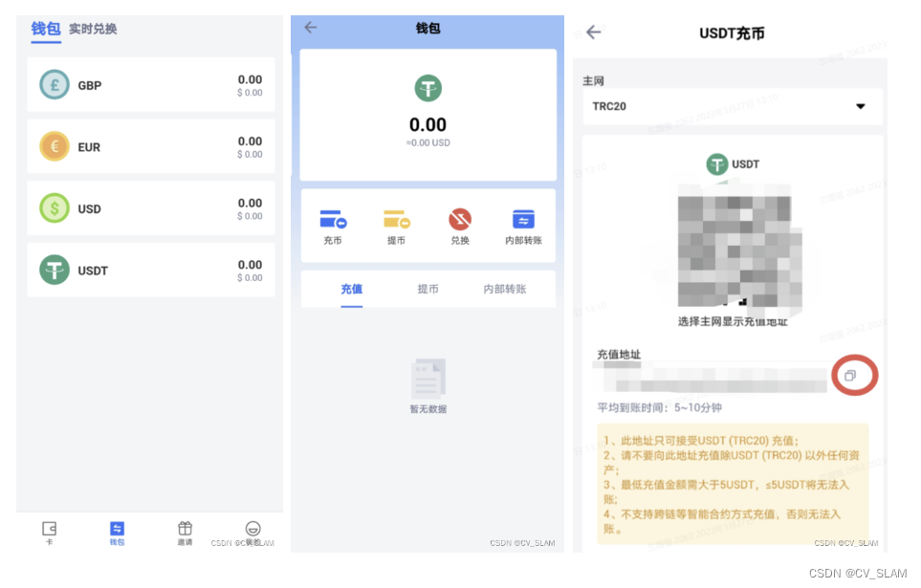Open the USDT balance row

(x=151, y=270)
